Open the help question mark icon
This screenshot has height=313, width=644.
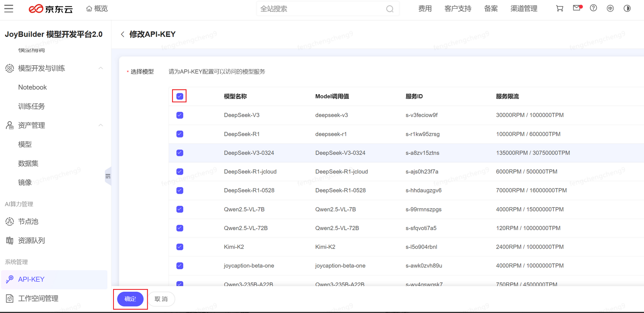pyautogui.click(x=593, y=8)
